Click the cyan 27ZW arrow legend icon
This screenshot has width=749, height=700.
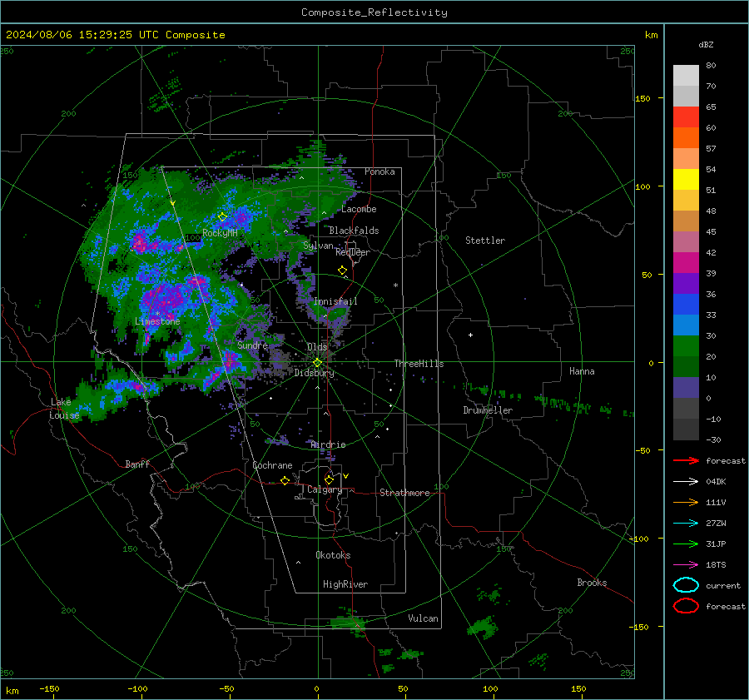click(686, 524)
